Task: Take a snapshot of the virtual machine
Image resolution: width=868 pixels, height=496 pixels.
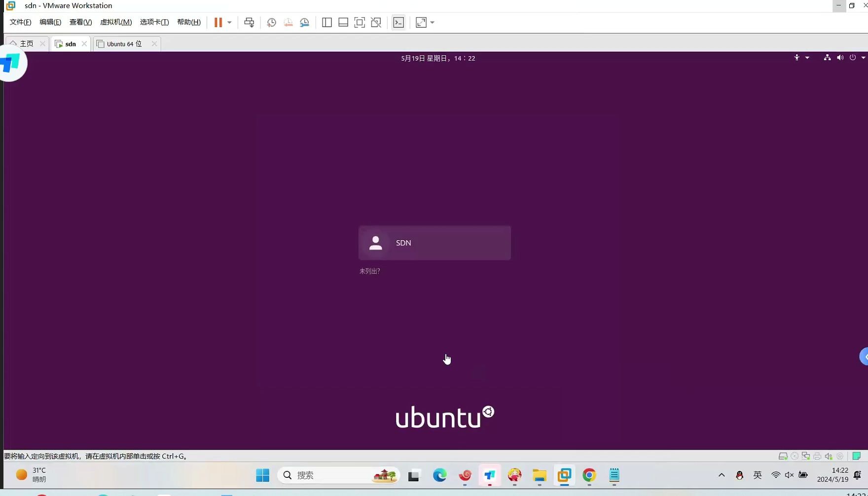Action: tap(271, 22)
